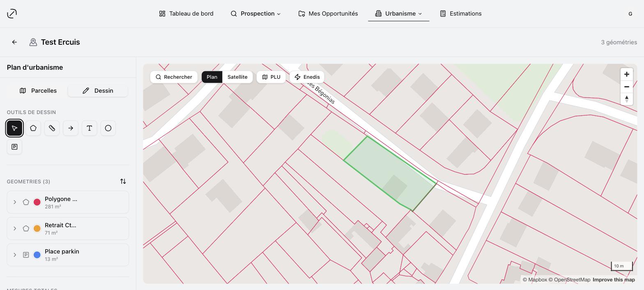Open Mes Opportunités page

328,14
